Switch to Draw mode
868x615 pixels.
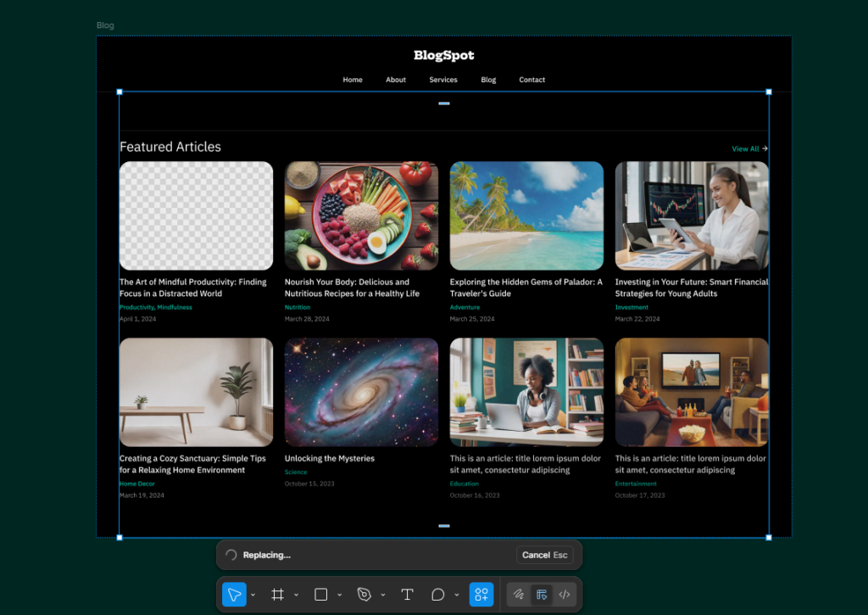[x=519, y=595]
